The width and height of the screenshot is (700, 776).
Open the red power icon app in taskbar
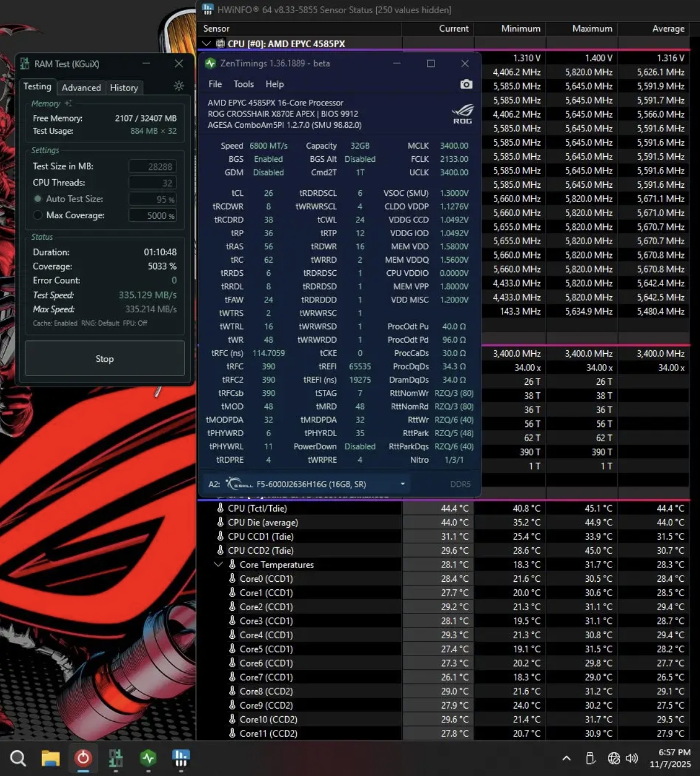[x=83, y=758]
